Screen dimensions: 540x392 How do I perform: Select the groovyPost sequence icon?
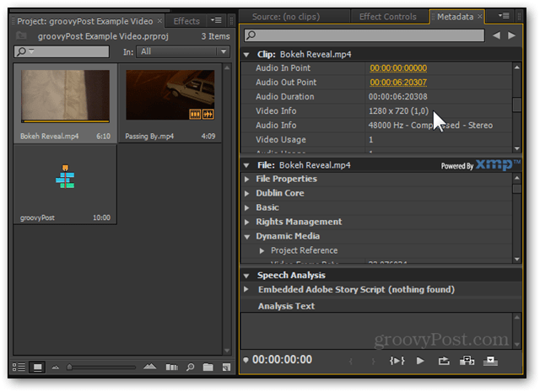[x=65, y=176]
